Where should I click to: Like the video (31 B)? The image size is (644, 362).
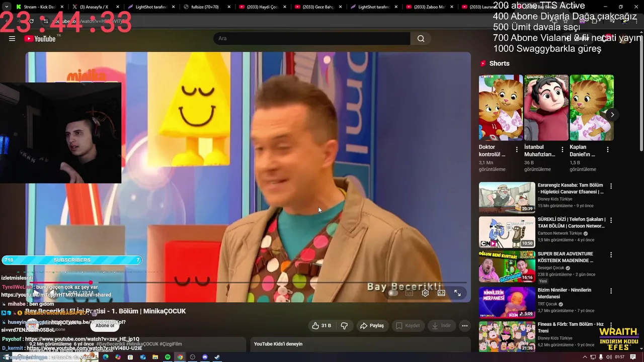[x=321, y=326]
